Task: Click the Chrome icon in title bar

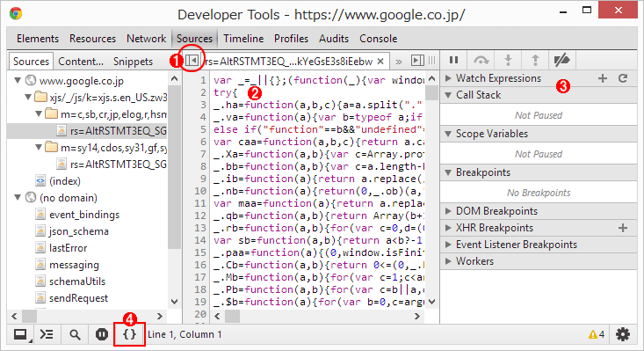Action: 16,13
